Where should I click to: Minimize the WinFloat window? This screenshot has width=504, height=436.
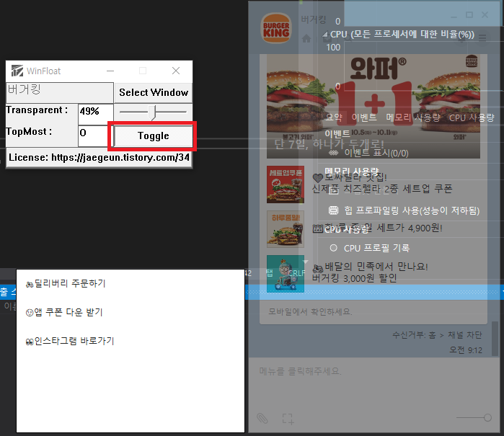[110, 71]
